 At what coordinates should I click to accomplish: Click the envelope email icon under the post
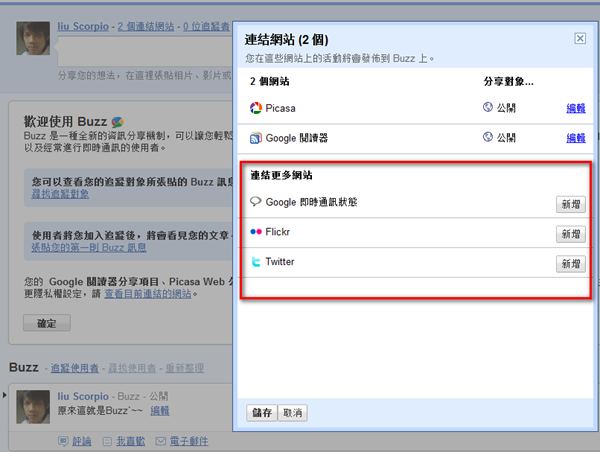pyautogui.click(x=161, y=441)
